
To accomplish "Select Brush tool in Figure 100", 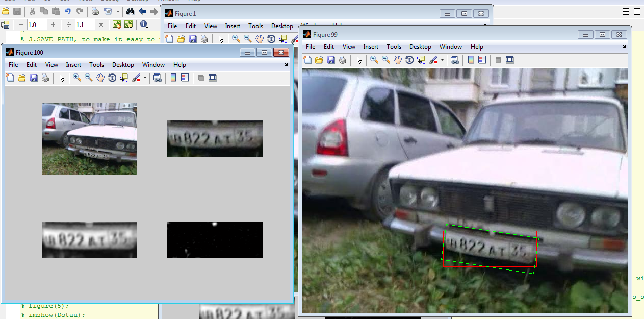I will click(x=136, y=78).
